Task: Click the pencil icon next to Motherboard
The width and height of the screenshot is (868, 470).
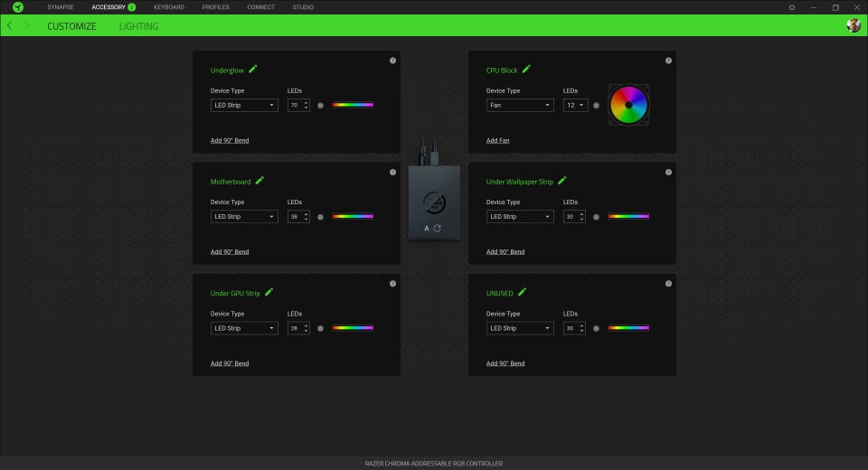Action: (x=259, y=181)
